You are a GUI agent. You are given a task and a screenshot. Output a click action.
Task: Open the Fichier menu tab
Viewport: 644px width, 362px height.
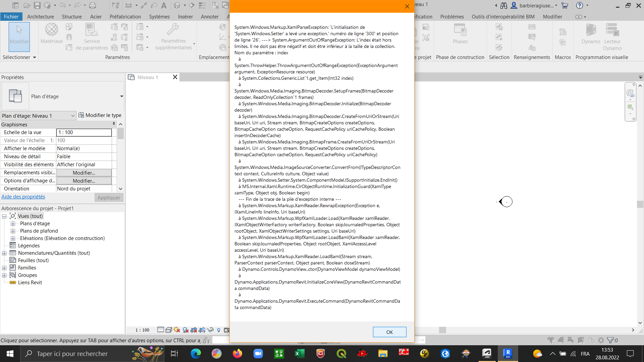[x=11, y=17]
